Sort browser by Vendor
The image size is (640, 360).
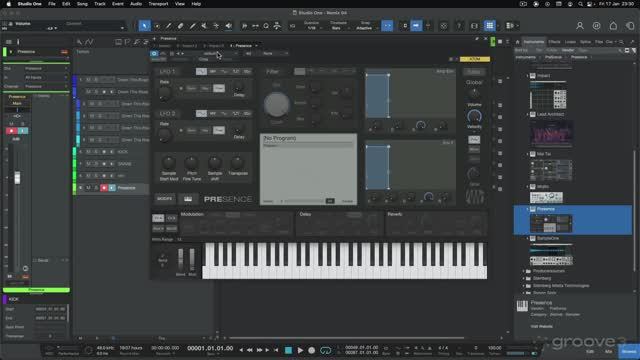(x=568, y=50)
